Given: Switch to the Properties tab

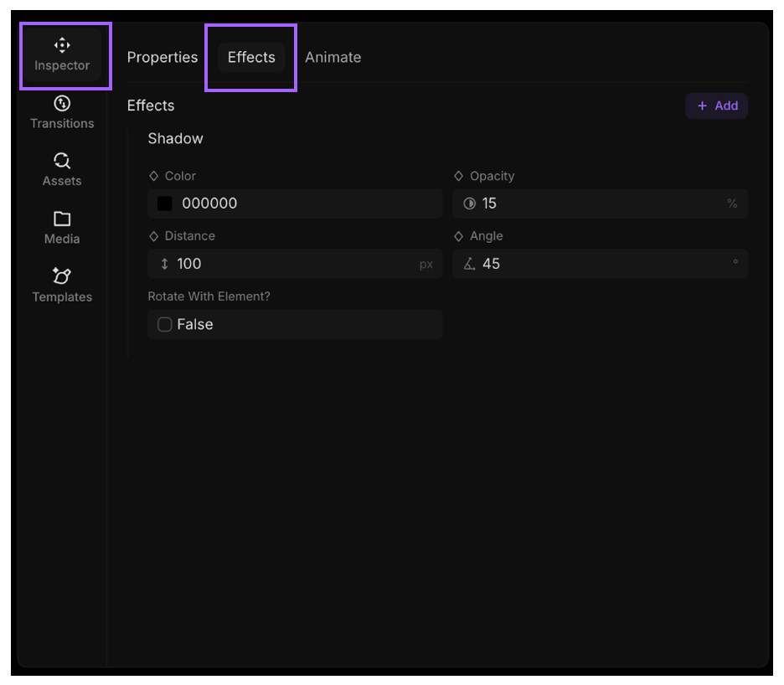Looking at the screenshot, I should point(162,57).
